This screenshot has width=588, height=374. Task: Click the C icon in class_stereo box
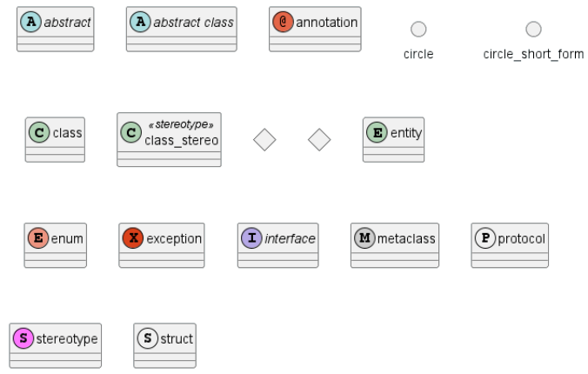[x=131, y=132]
